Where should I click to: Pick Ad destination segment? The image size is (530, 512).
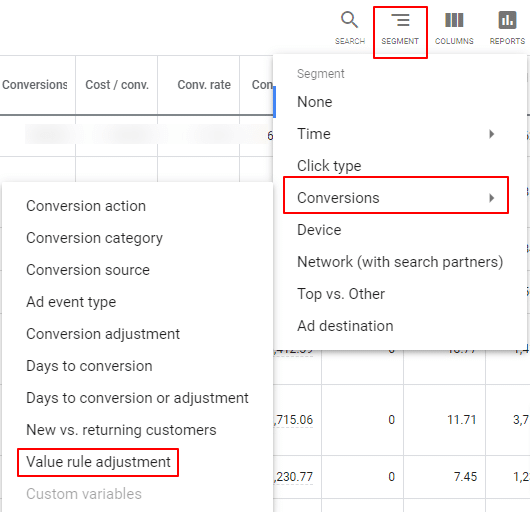pyautogui.click(x=345, y=326)
